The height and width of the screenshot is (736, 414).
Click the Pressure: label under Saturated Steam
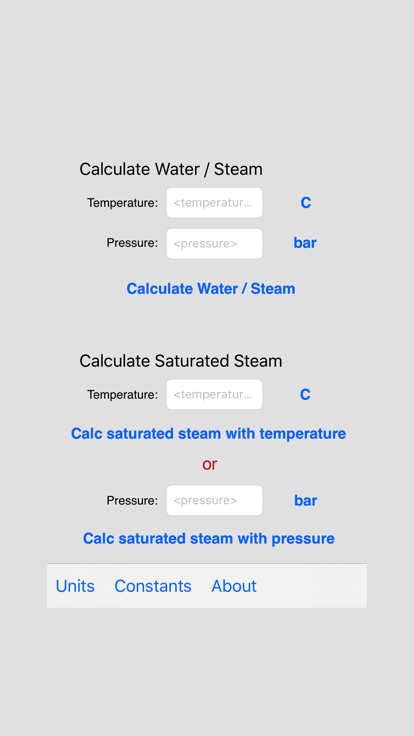coord(132,500)
